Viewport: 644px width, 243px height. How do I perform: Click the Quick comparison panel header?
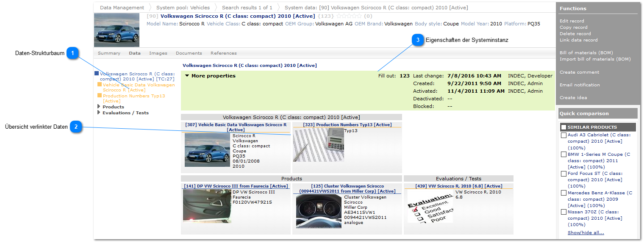[597, 113]
